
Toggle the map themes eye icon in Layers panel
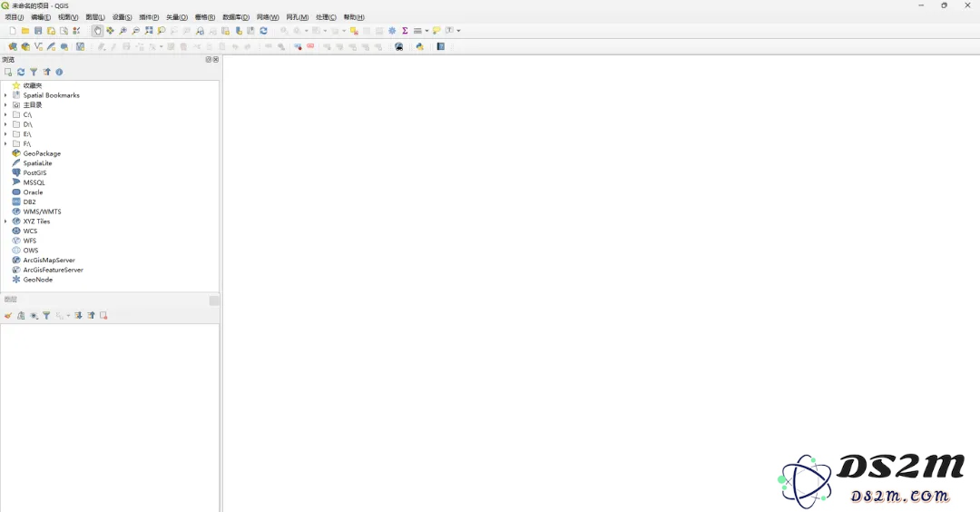click(34, 316)
